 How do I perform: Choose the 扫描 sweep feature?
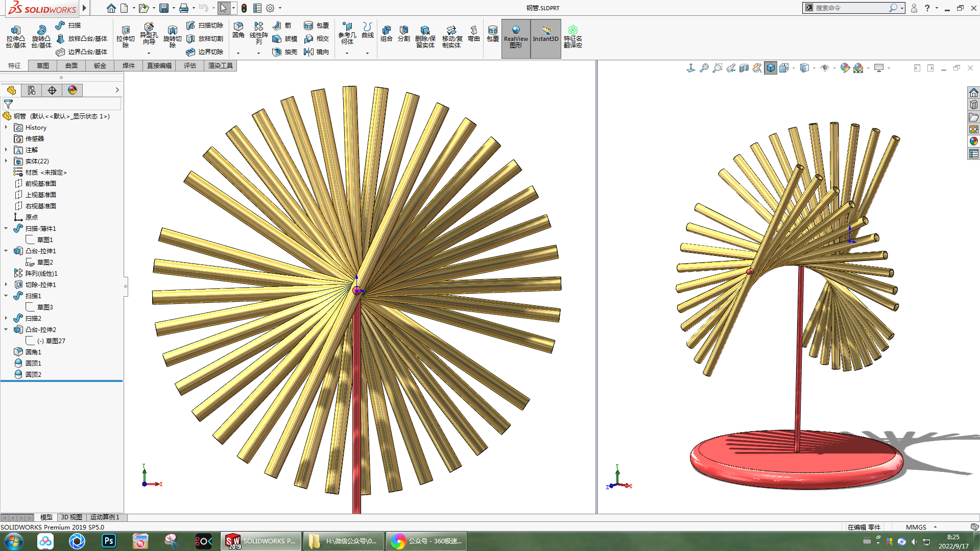coord(68,25)
